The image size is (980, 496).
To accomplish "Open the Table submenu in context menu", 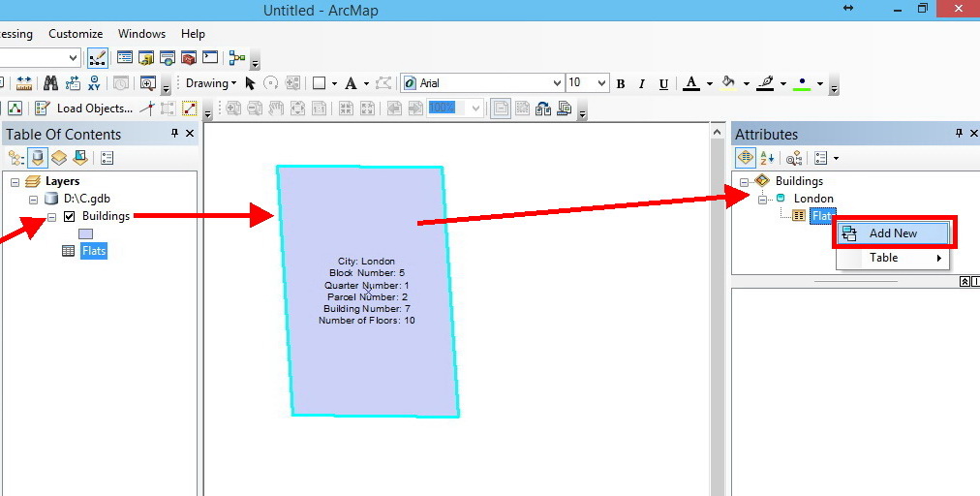I will point(893,258).
